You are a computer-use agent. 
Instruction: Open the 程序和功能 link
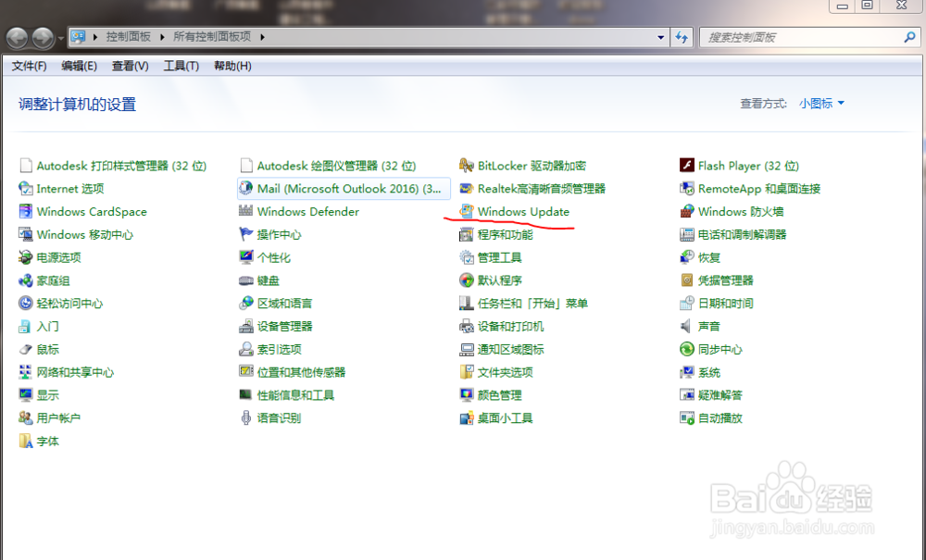click(x=505, y=234)
